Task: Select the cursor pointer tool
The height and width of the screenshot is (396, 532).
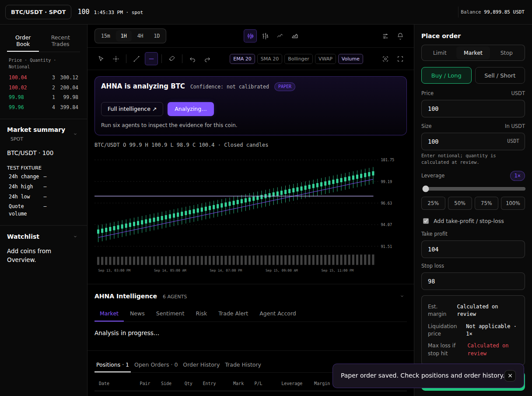Action: point(101,59)
